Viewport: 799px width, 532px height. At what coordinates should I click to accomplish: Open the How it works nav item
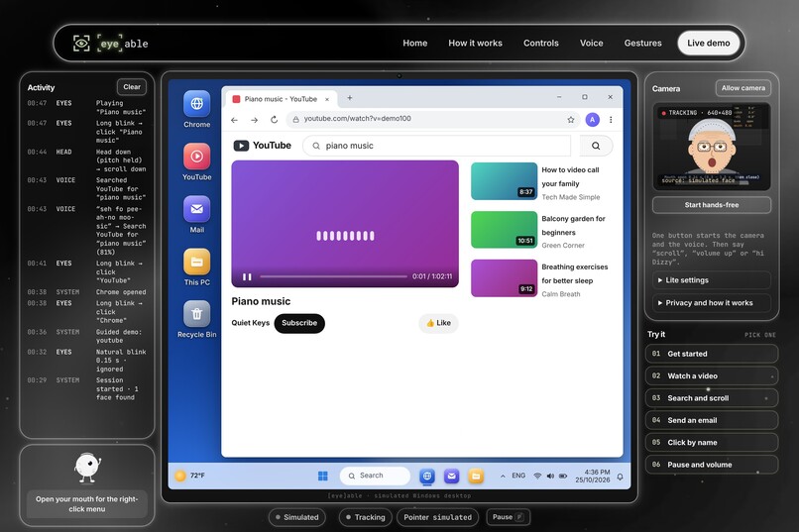[x=475, y=44]
